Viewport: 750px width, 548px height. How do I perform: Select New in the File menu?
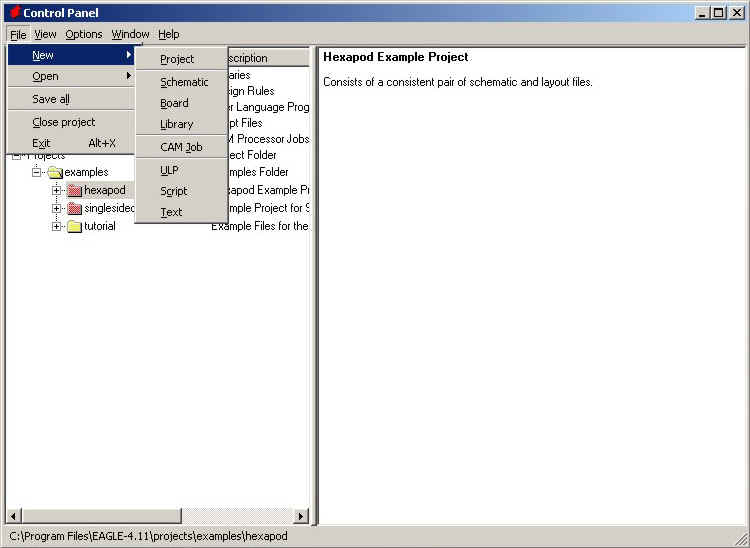[71, 55]
